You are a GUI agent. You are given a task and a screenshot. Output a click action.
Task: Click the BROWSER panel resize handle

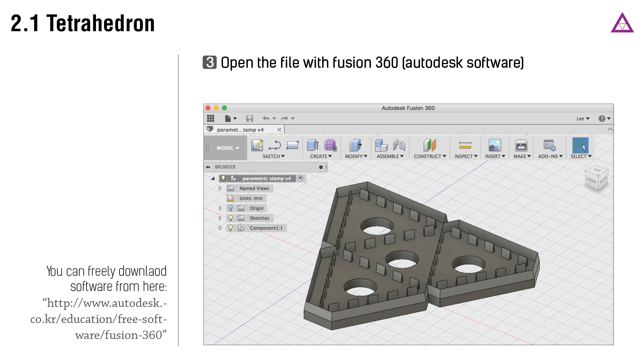coord(326,167)
